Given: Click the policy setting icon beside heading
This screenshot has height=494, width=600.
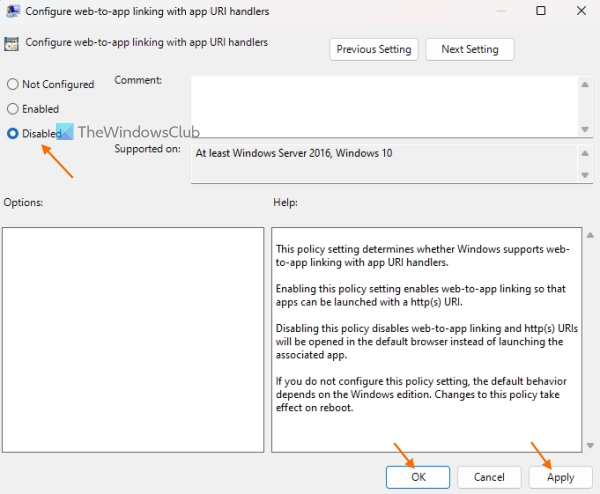Looking at the screenshot, I should 11,44.
